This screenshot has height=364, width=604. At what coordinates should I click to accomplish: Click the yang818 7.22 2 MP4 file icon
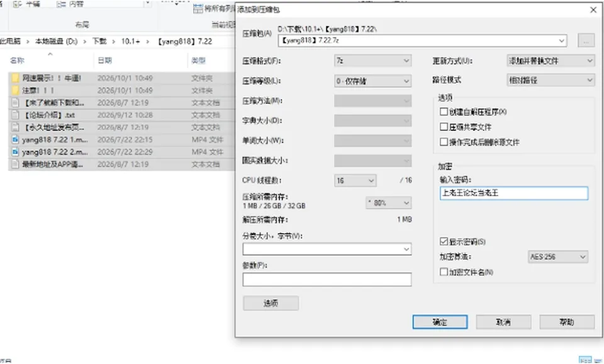pyautogui.click(x=15, y=152)
